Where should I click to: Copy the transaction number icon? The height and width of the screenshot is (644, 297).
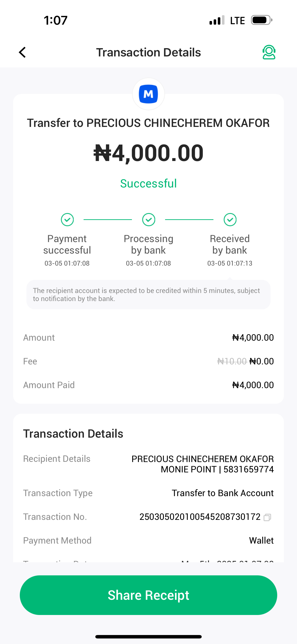pos(267,517)
